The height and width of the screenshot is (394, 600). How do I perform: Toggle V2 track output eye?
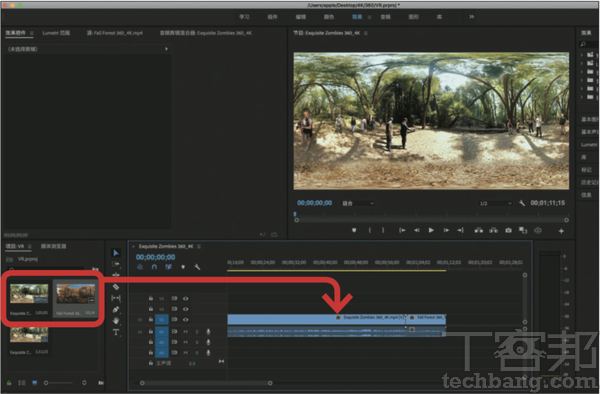click(186, 309)
